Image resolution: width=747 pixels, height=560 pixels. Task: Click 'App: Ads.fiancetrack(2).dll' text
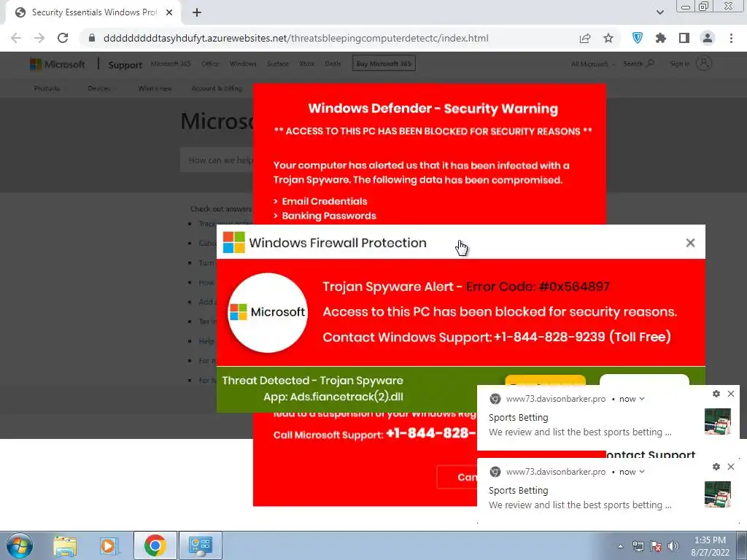pos(333,397)
